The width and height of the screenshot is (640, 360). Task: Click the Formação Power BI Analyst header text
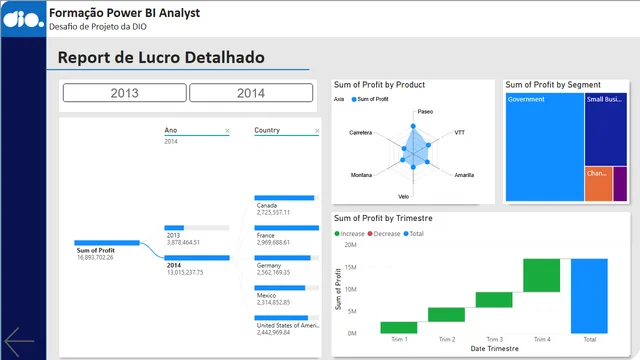click(124, 13)
